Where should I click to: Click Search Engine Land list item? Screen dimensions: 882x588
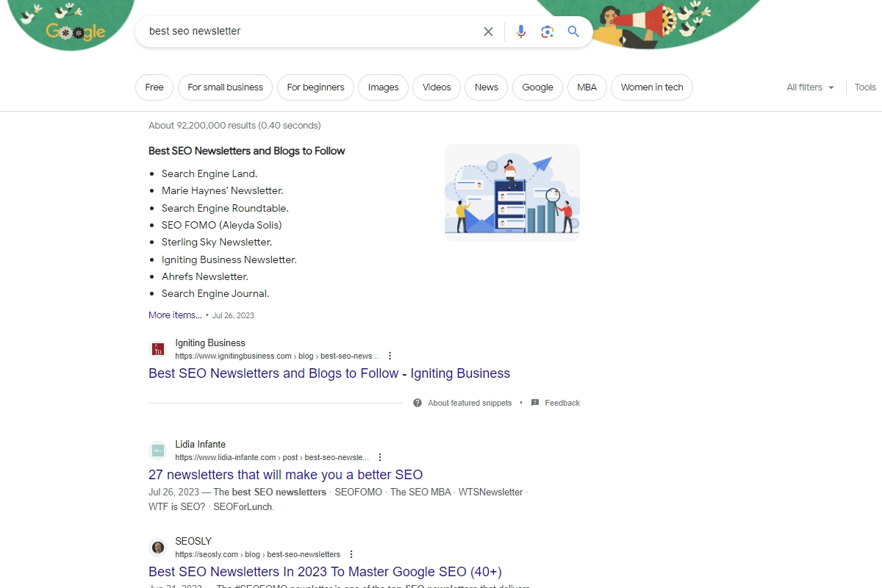pos(209,173)
